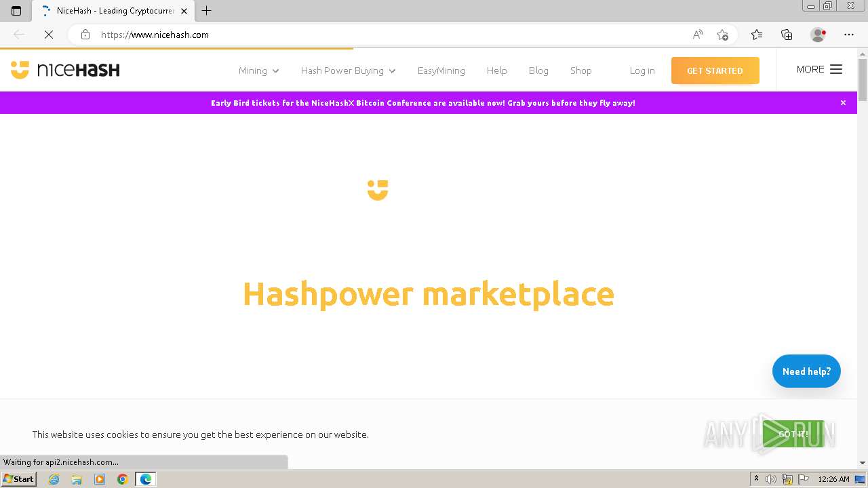Open Collections icon in toolbar
Viewport: 868px width, 488px height.
tap(787, 35)
